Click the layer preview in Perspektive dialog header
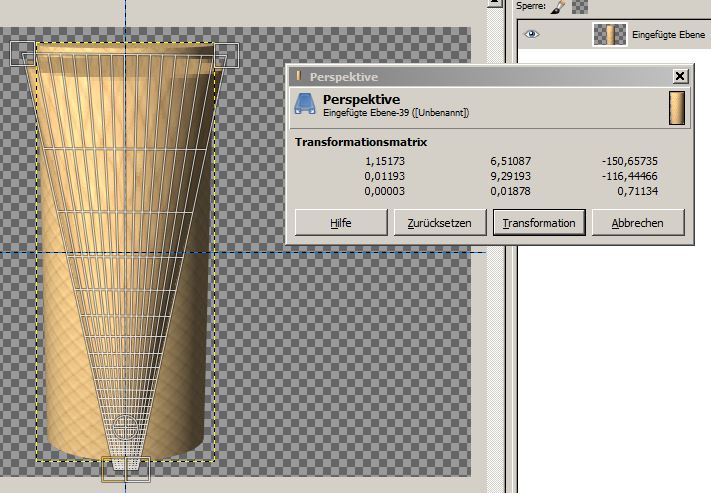Viewport: 711px width, 493px height. pos(677,108)
